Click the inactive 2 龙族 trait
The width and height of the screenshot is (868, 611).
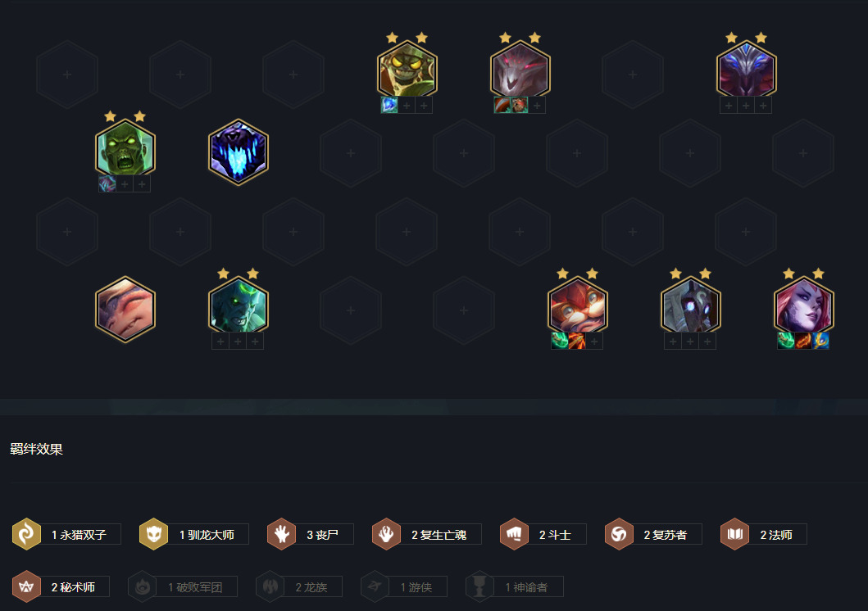(x=299, y=586)
